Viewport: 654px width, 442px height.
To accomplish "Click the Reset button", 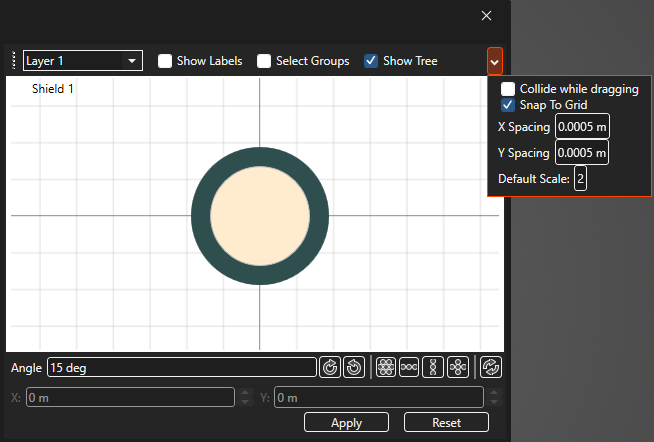I will click(446, 422).
